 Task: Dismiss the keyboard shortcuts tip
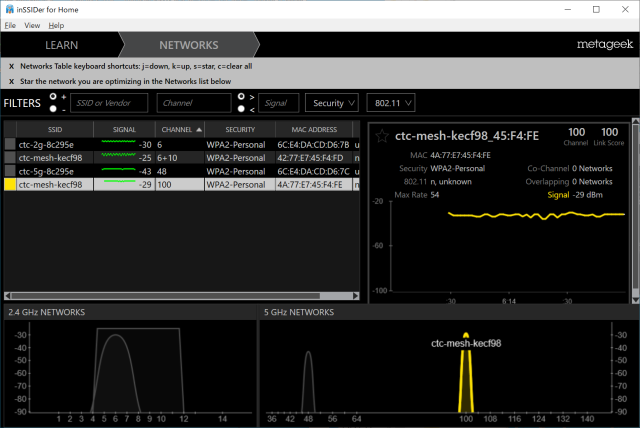tap(11, 67)
